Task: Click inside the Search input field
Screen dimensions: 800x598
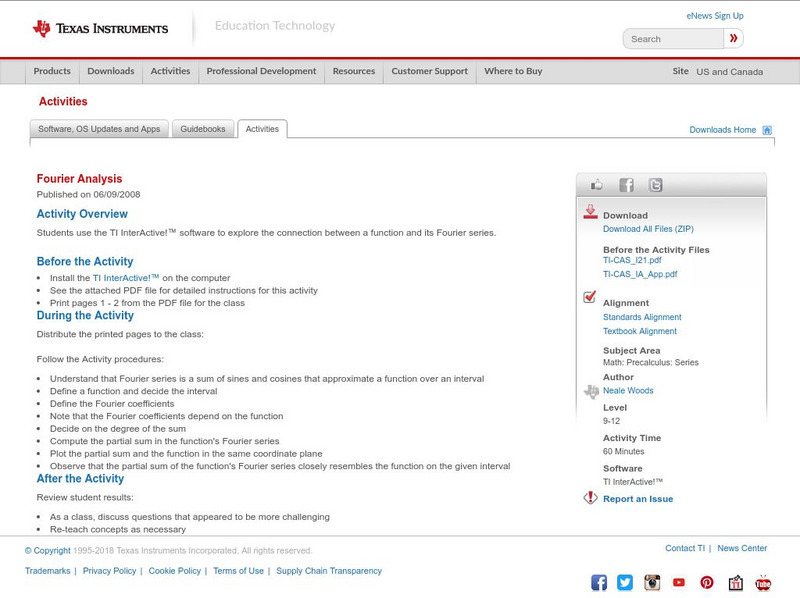Action: pos(670,38)
